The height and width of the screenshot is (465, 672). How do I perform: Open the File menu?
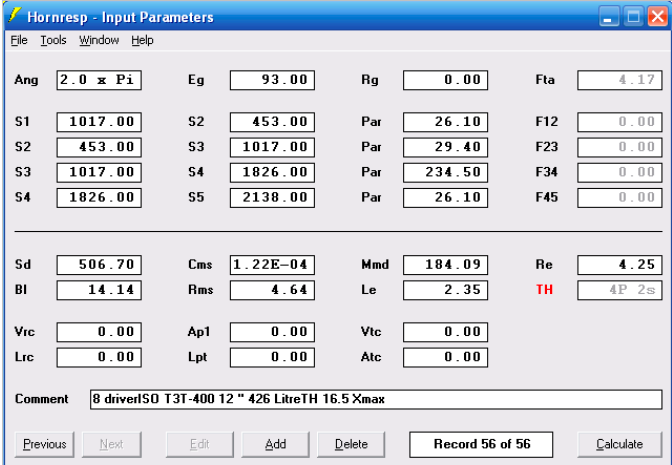click(x=19, y=40)
